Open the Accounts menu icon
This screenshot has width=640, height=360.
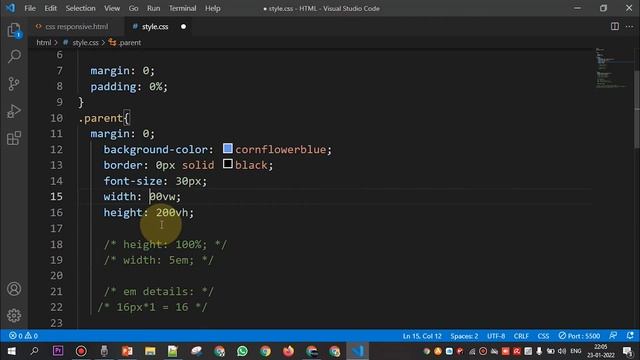[x=14, y=289]
